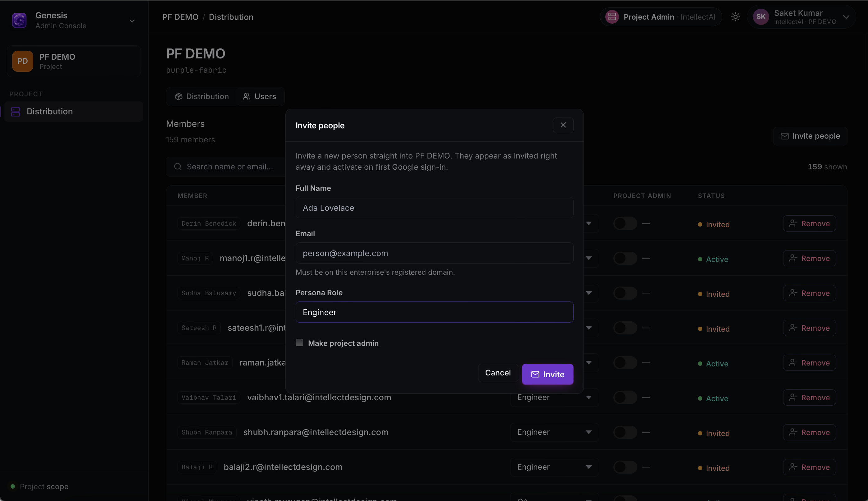Open the Persona Role dropdown
868x501 pixels.
pos(434,312)
